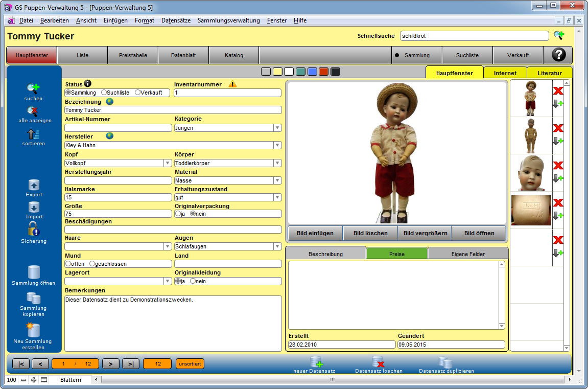Open the Hersteller dropdown list
The width and height of the screenshot is (588, 389).
coord(277,145)
